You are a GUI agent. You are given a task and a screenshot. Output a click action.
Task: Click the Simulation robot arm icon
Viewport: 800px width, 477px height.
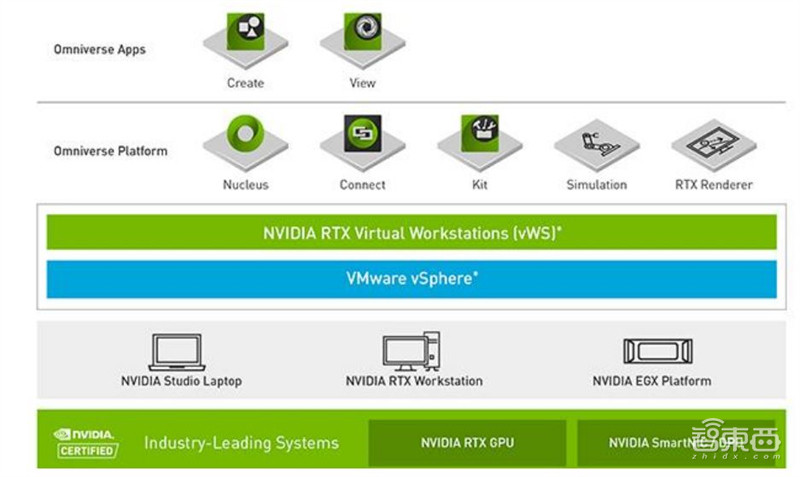click(x=596, y=142)
